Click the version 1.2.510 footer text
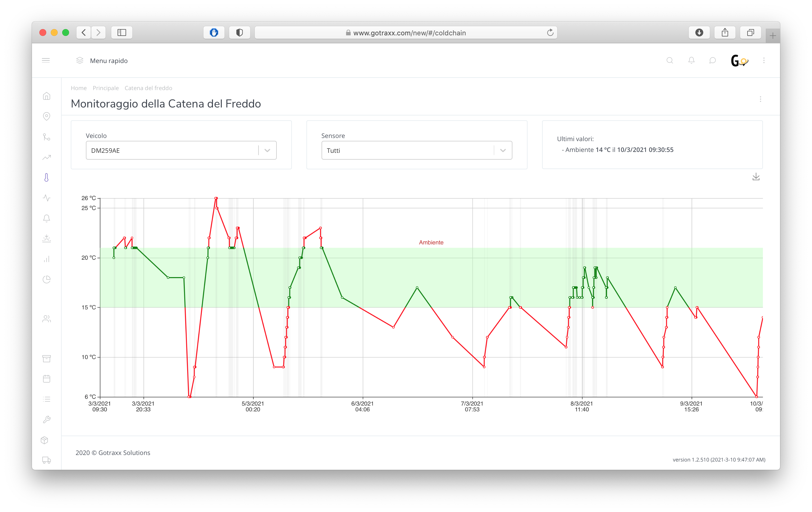The width and height of the screenshot is (812, 512). tap(719, 460)
